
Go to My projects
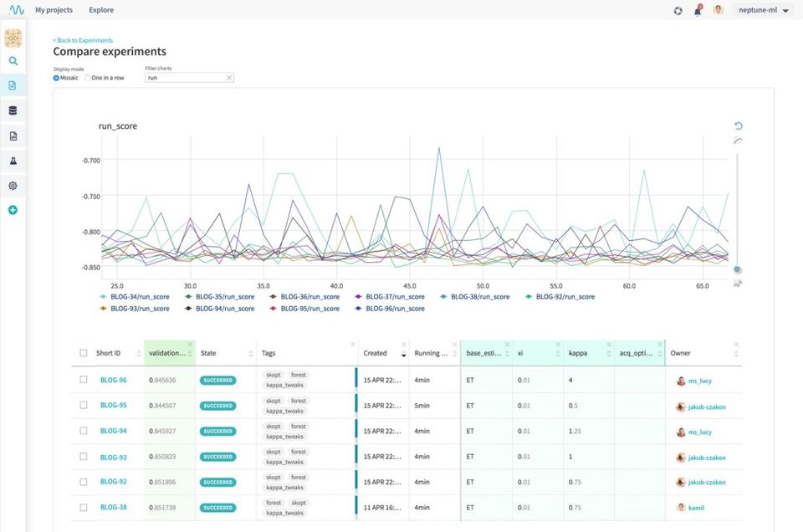[x=54, y=10]
